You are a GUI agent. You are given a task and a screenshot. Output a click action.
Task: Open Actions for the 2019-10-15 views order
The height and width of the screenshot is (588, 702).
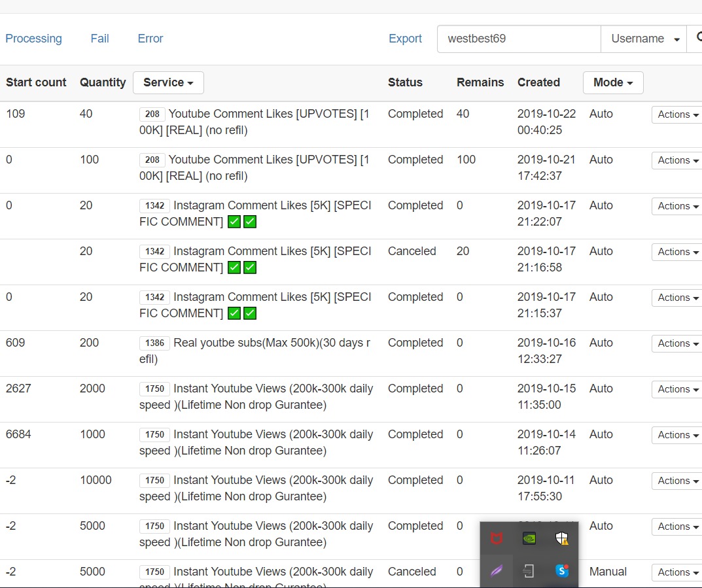coord(677,389)
